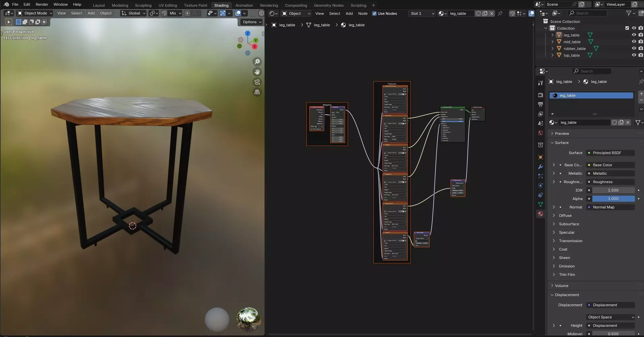Open the Options dropdown in viewport

click(252, 22)
